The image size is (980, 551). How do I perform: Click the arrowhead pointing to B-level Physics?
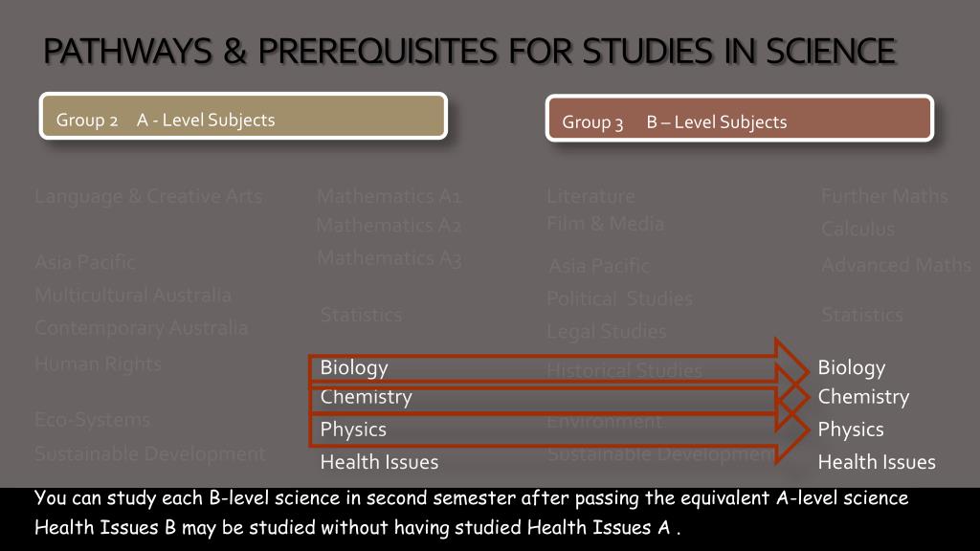(791, 431)
